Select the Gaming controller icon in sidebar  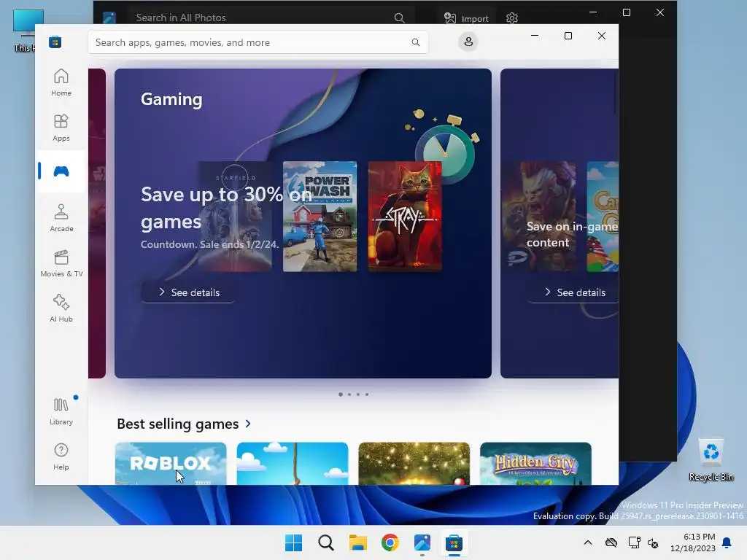61,171
